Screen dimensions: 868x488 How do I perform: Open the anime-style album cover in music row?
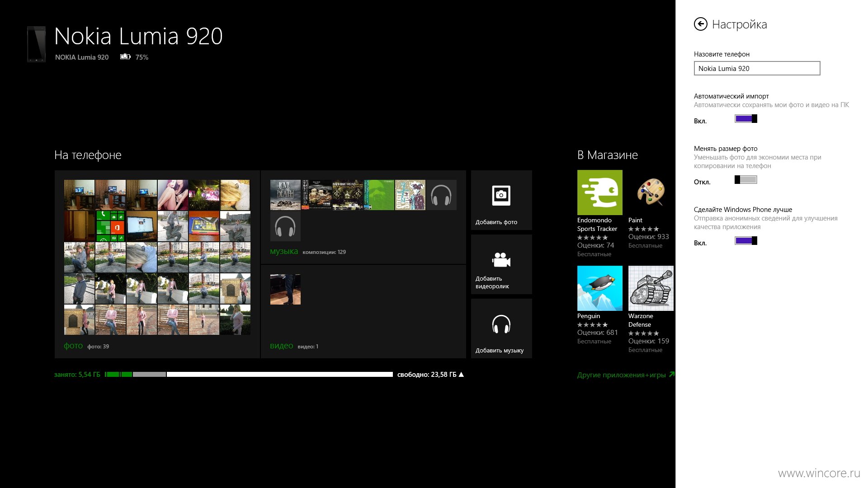(410, 195)
